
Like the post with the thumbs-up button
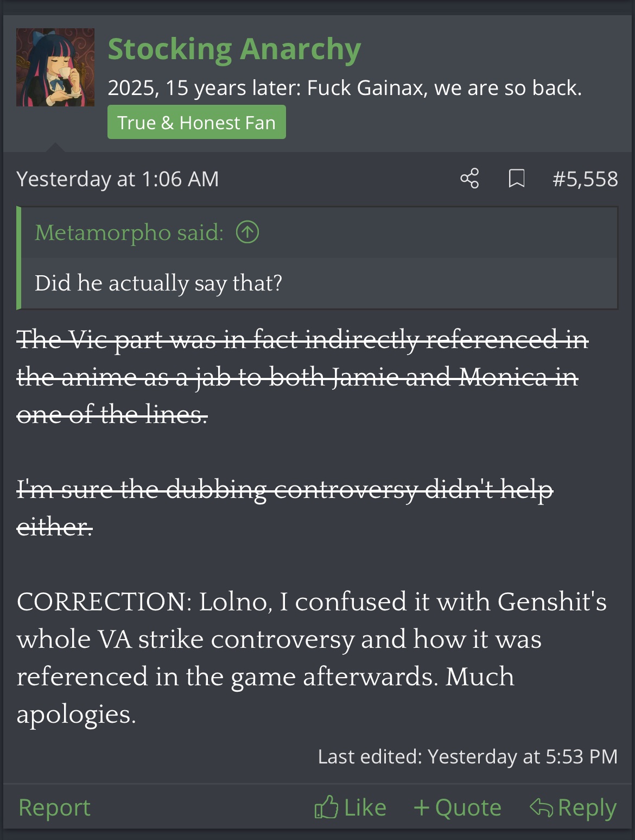coord(350,807)
